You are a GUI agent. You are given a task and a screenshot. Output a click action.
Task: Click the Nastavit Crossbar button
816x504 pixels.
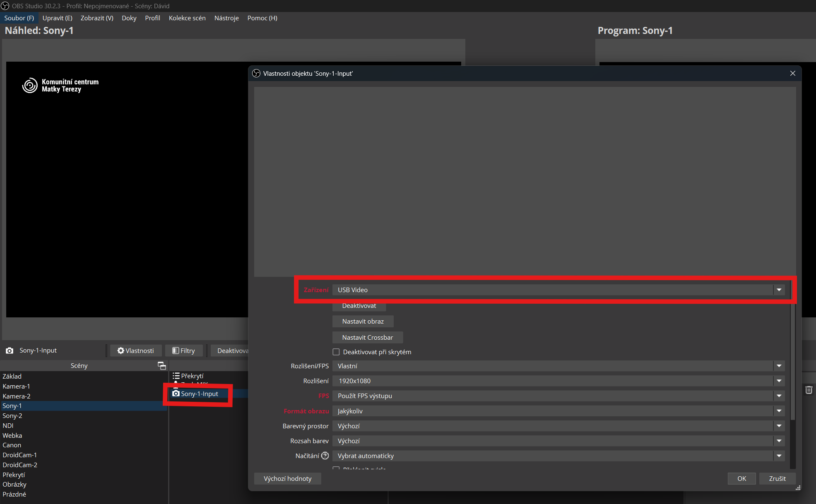click(x=367, y=338)
